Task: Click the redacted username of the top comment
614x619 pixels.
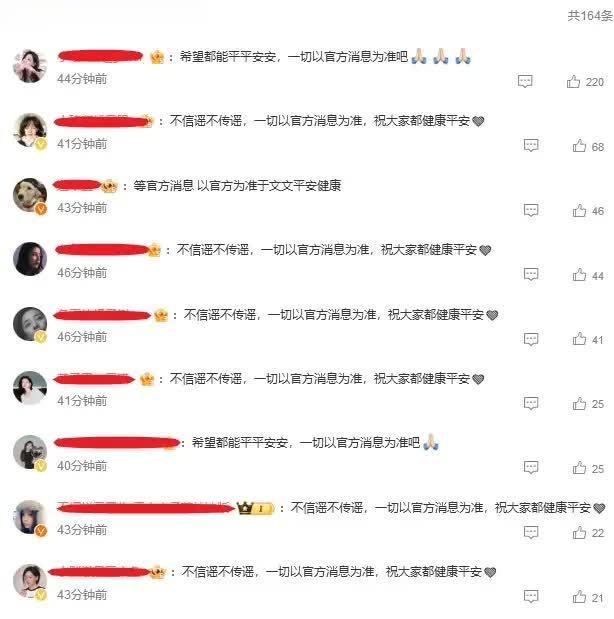Action: (100, 56)
